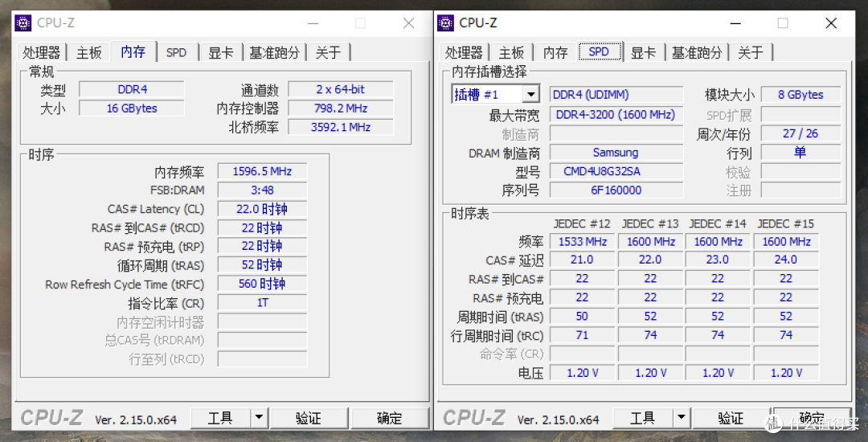Click command rate 1T value

(x=262, y=303)
